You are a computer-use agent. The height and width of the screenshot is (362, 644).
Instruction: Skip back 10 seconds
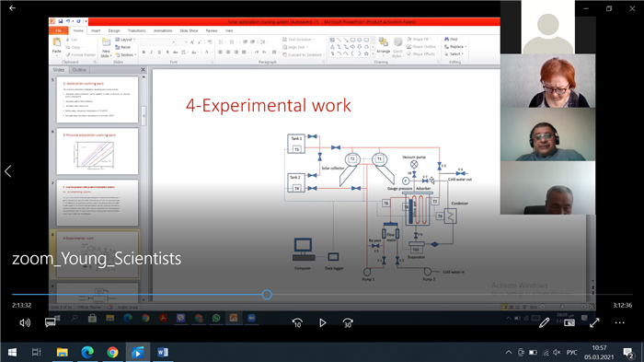[297, 323]
